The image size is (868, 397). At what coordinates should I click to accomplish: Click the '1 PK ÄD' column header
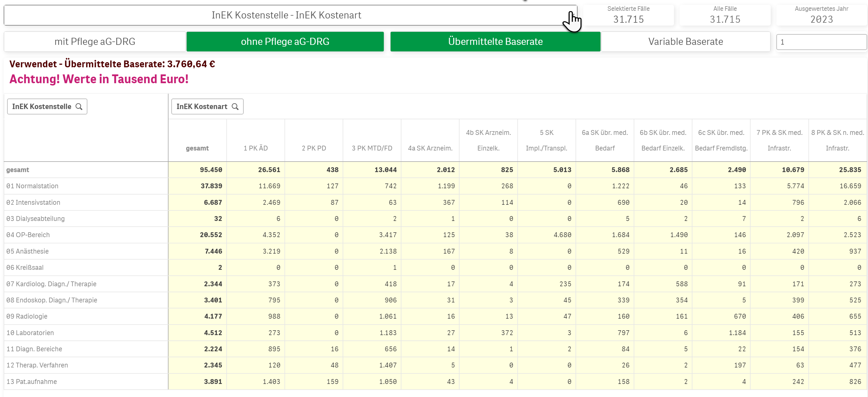coord(255,148)
